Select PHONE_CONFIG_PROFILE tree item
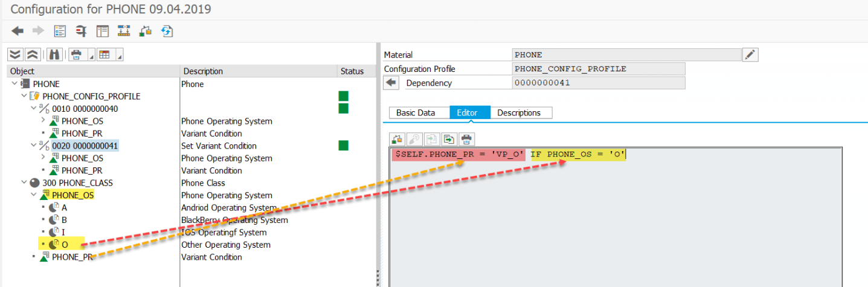This screenshot has height=287, width=868. 91,96
